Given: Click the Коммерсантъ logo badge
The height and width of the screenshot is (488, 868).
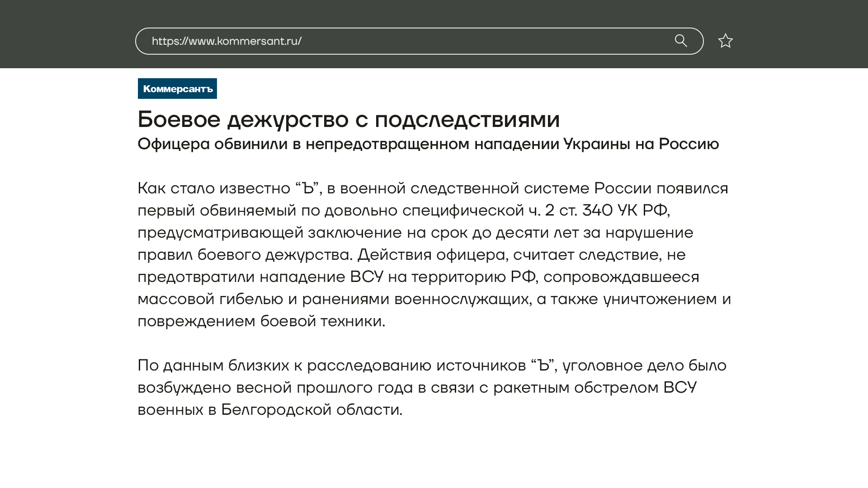Looking at the screenshot, I should click(177, 89).
